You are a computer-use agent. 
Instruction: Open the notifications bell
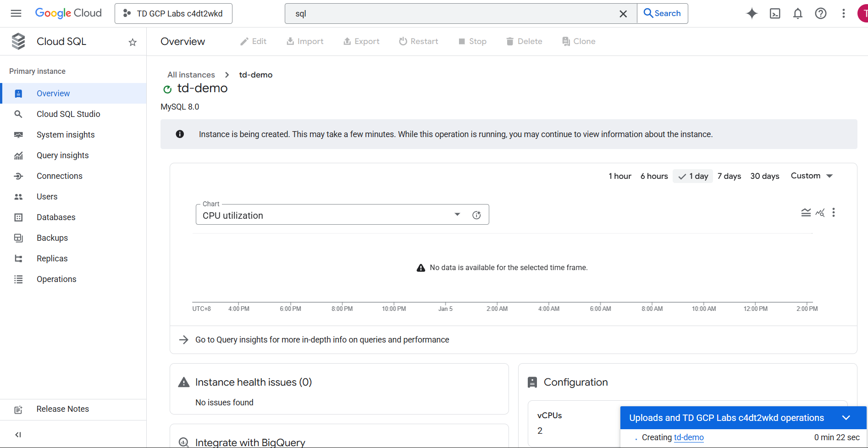pyautogui.click(x=798, y=13)
